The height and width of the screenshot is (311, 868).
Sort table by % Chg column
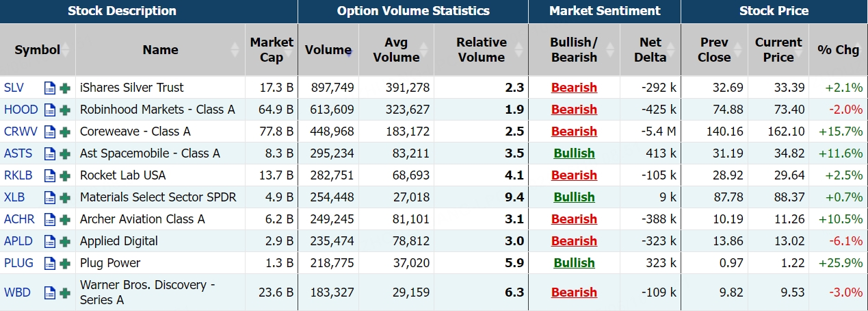(838, 49)
